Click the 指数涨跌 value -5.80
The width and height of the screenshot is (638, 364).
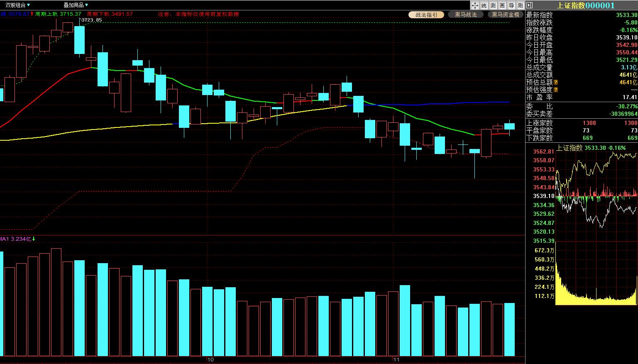631,22
